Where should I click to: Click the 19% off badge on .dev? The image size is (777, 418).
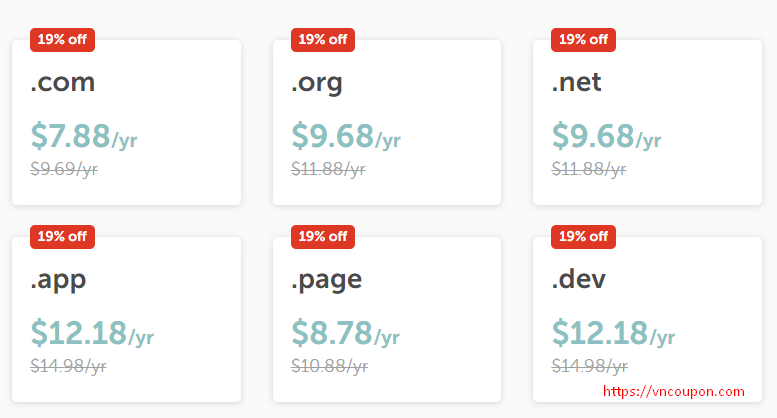583,237
